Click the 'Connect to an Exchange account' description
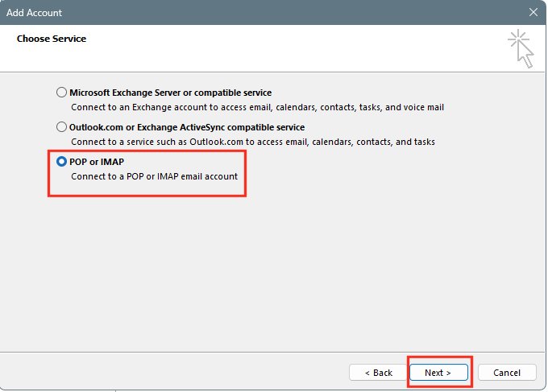 257,106
